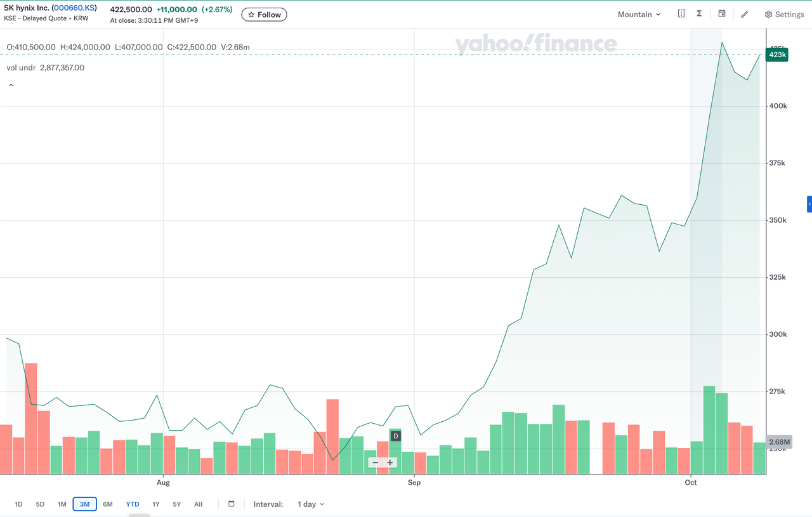
Task: Open the date range calendar icon
Action: pos(232,504)
